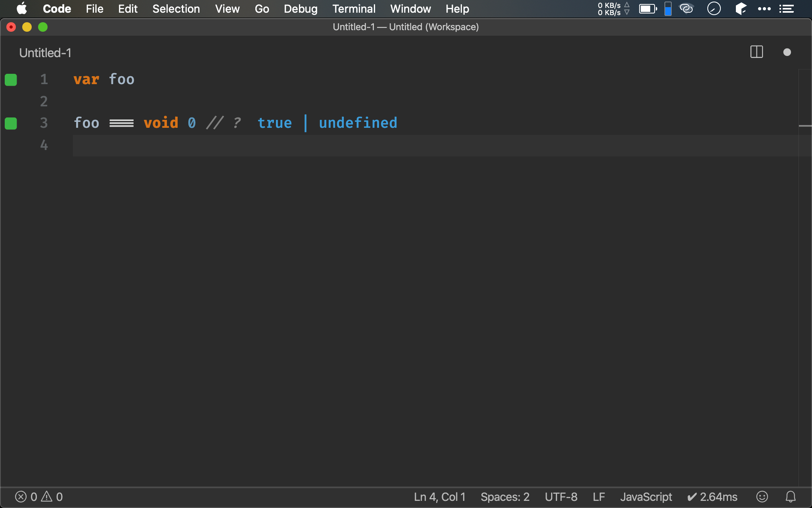812x508 pixels.
Task: Select the Untitled-1 editor tab
Action: pos(45,53)
